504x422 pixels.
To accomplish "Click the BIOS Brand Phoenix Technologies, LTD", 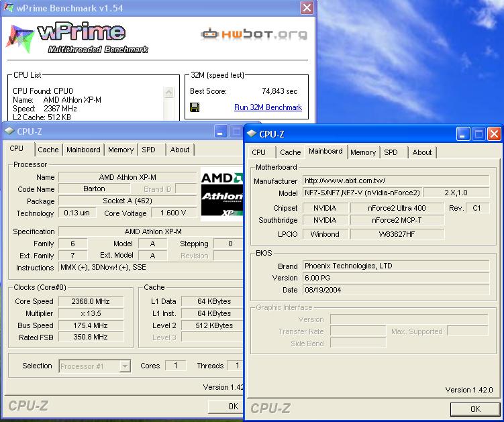I will (x=396, y=266).
